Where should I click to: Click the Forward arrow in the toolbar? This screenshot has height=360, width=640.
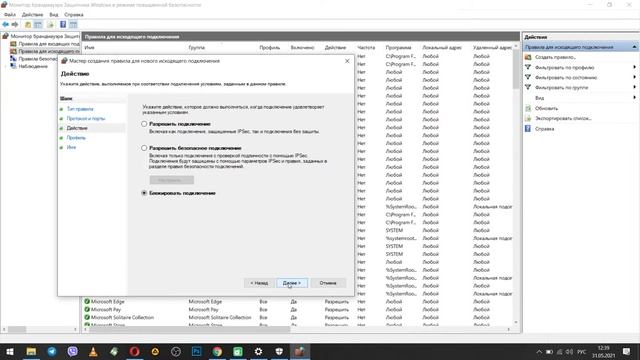point(15,24)
